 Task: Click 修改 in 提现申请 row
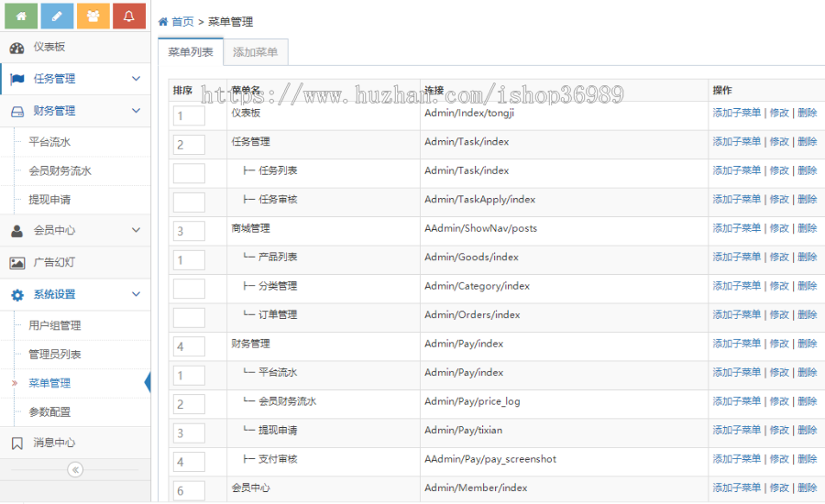[779, 431]
